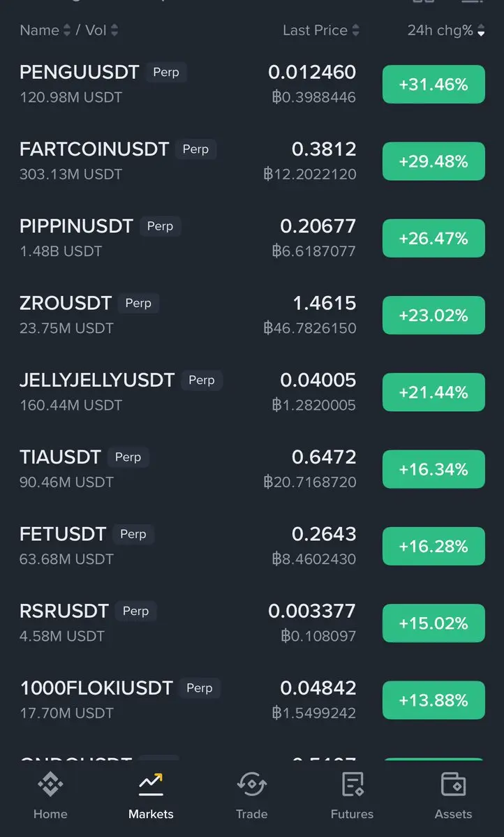Tap RSRUSDT +15.02% badge
Image resolution: width=504 pixels, height=837 pixels.
433,623
